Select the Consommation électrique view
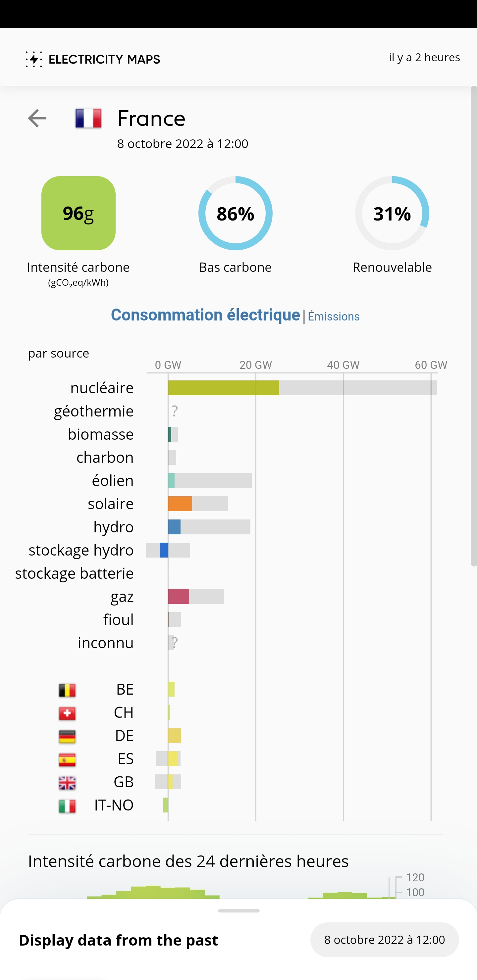Screen dimensions: 477x980 [205, 315]
